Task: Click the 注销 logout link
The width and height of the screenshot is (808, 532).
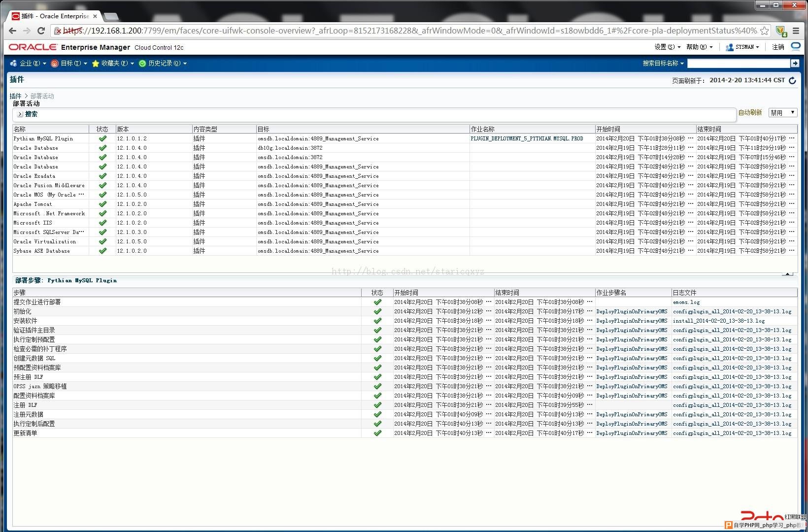Action: coord(778,47)
